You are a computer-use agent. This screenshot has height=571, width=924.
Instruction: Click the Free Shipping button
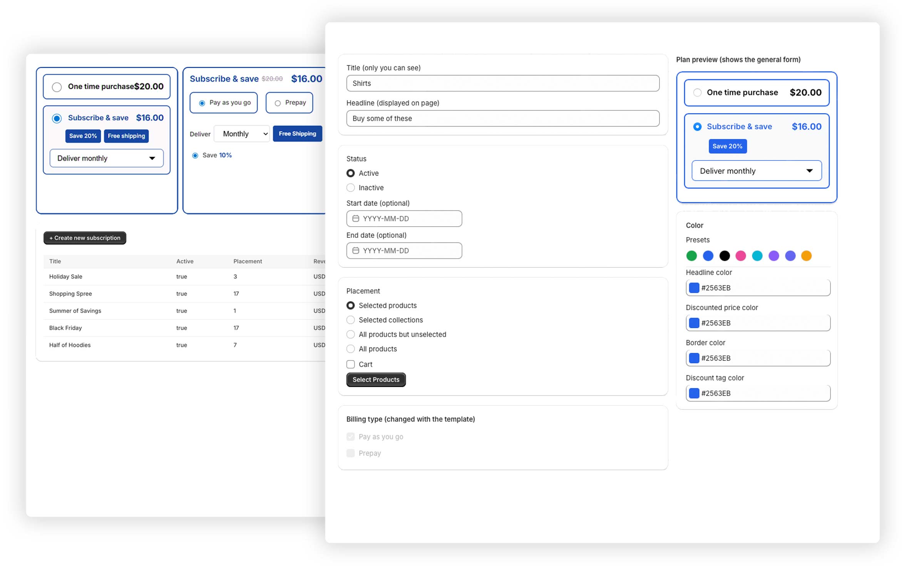point(297,134)
